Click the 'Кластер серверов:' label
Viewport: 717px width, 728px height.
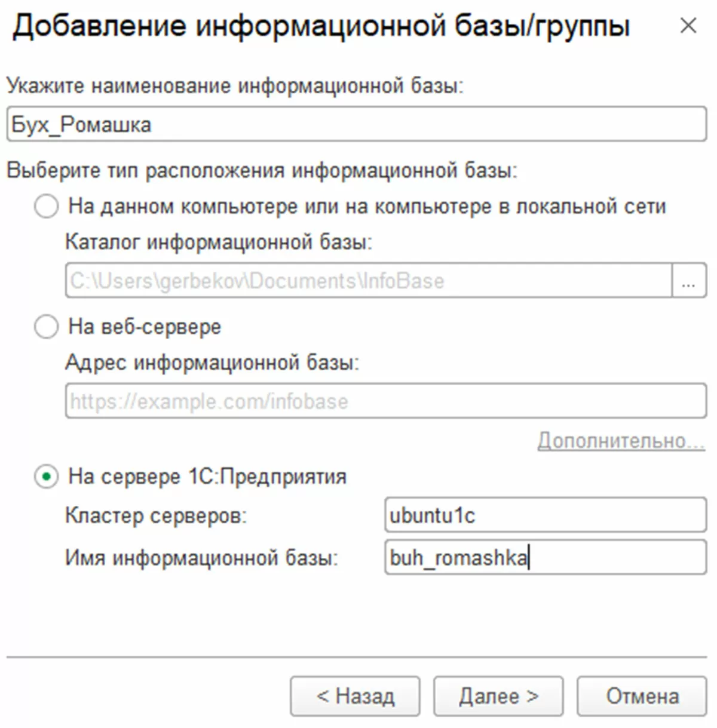tap(156, 515)
